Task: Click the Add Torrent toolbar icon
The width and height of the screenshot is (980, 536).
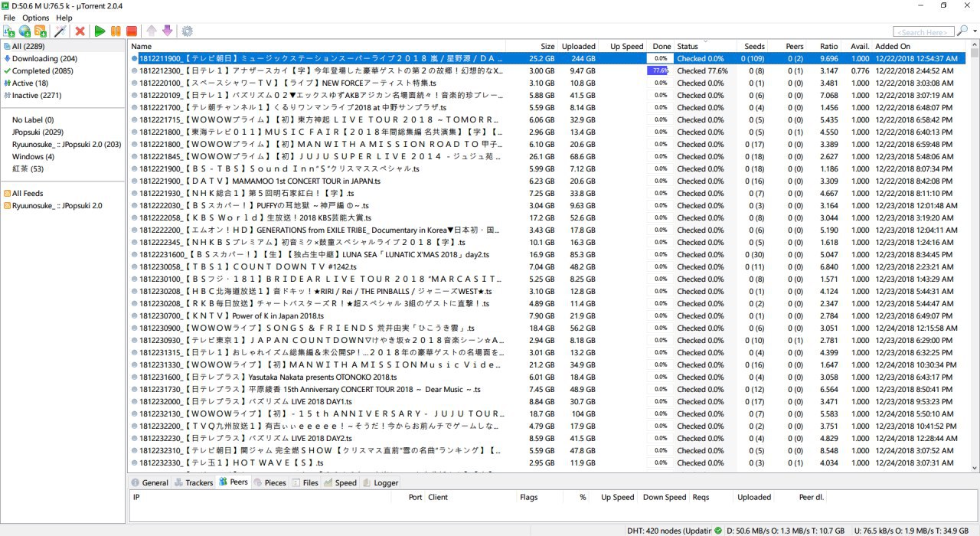Action: (9, 31)
